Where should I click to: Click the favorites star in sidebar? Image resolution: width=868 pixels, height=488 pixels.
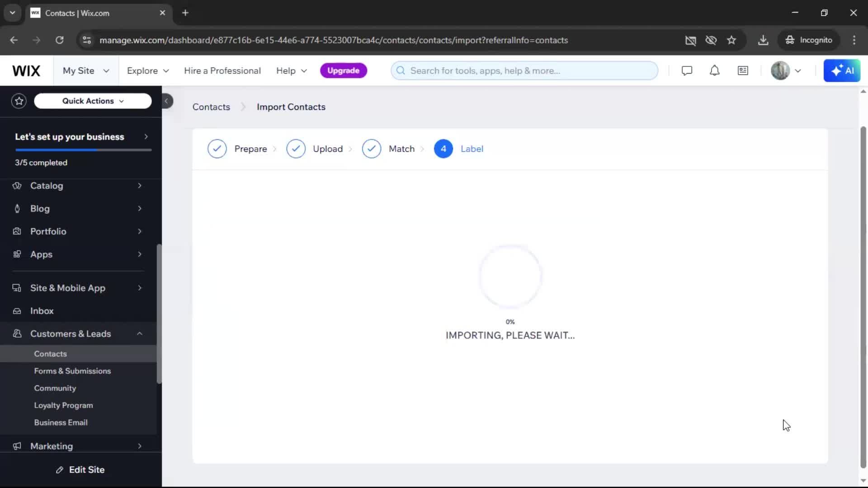(x=19, y=101)
